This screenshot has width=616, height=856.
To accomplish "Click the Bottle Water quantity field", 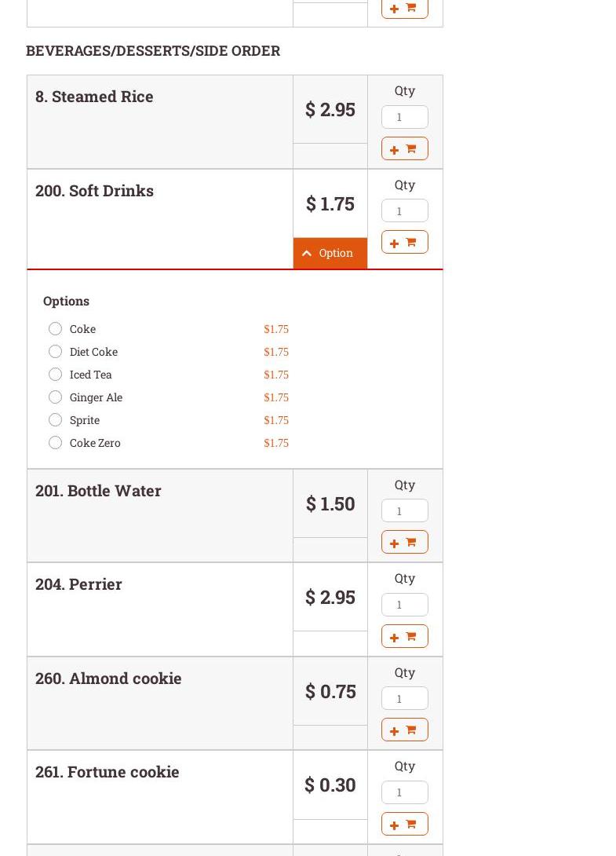I will coord(404,510).
